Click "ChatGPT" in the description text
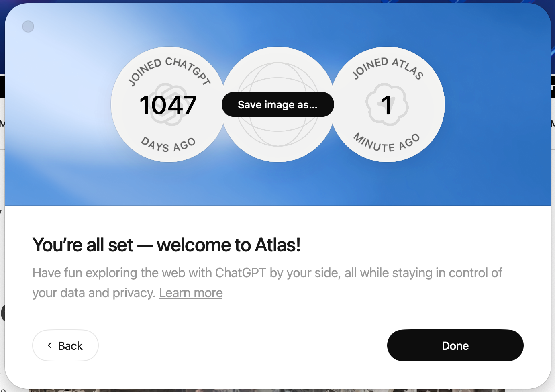 [x=241, y=273]
